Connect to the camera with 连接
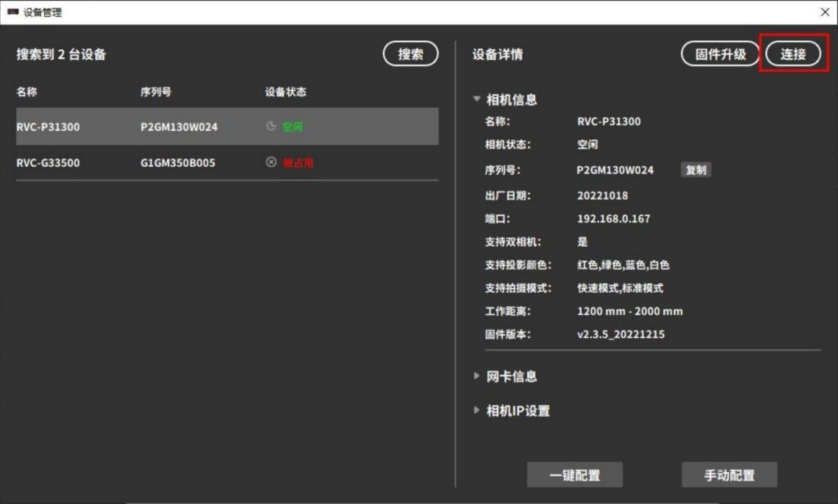838x504 pixels. point(793,54)
